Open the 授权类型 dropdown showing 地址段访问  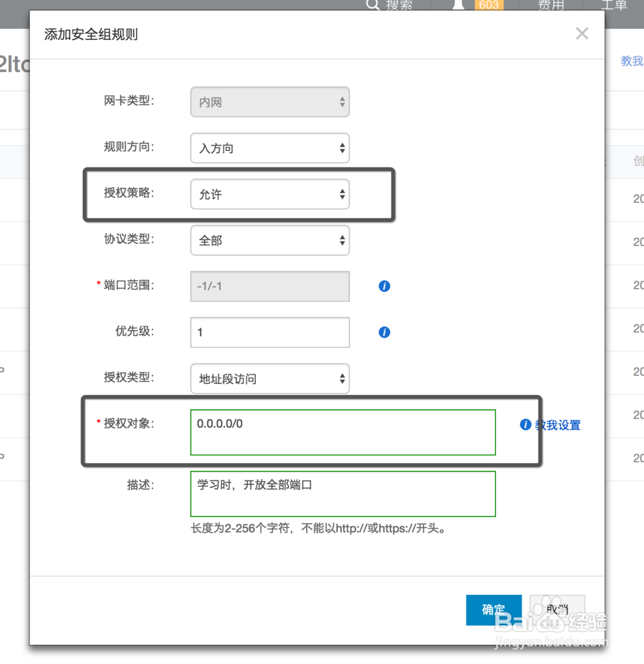click(x=270, y=379)
